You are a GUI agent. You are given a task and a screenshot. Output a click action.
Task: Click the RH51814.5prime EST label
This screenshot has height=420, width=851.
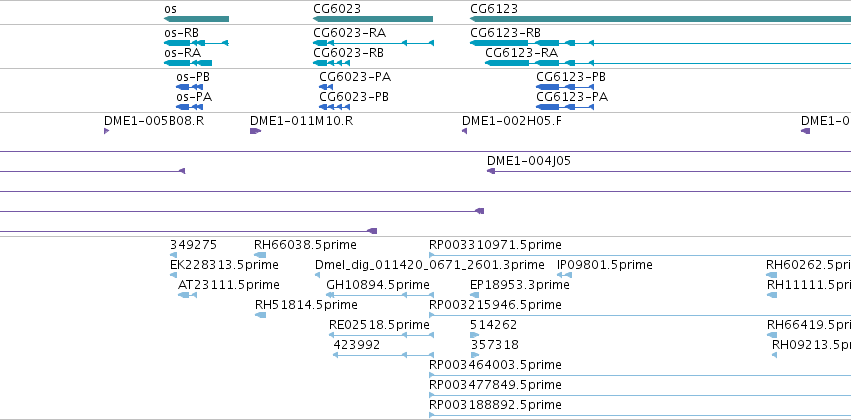point(306,305)
